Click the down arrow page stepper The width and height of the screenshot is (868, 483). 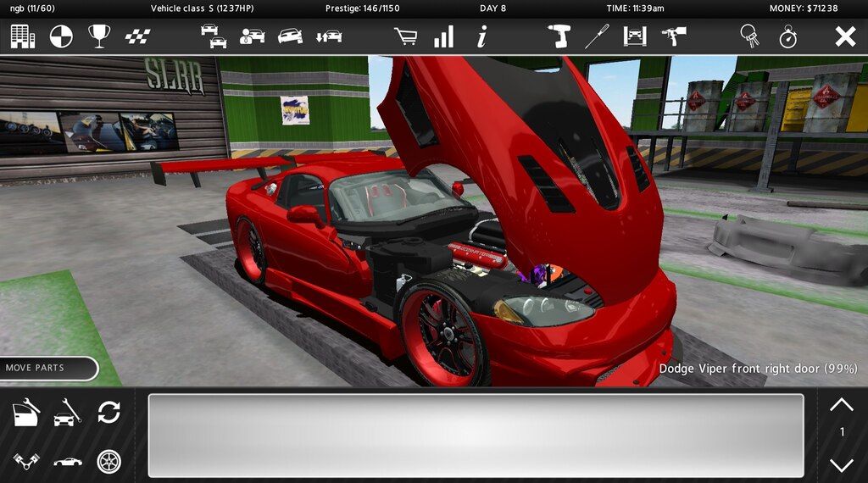pyautogui.click(x=842, y=464)
